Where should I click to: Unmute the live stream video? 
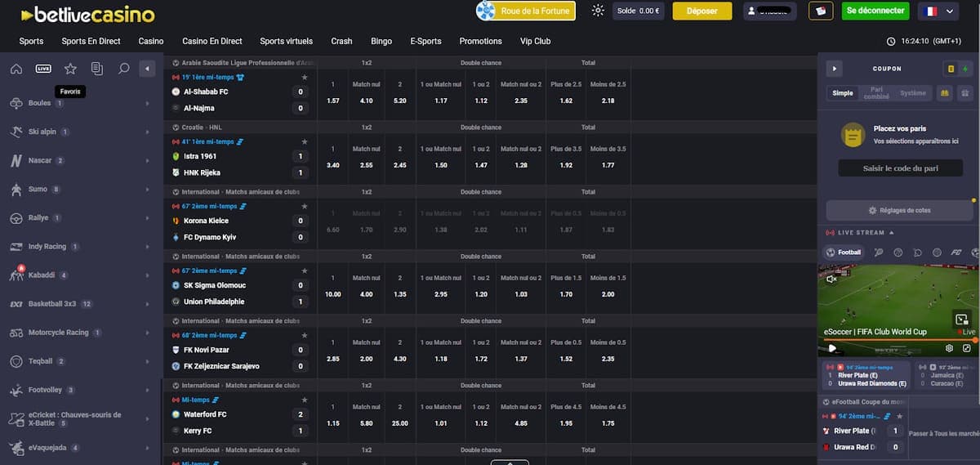pos(831,279)
